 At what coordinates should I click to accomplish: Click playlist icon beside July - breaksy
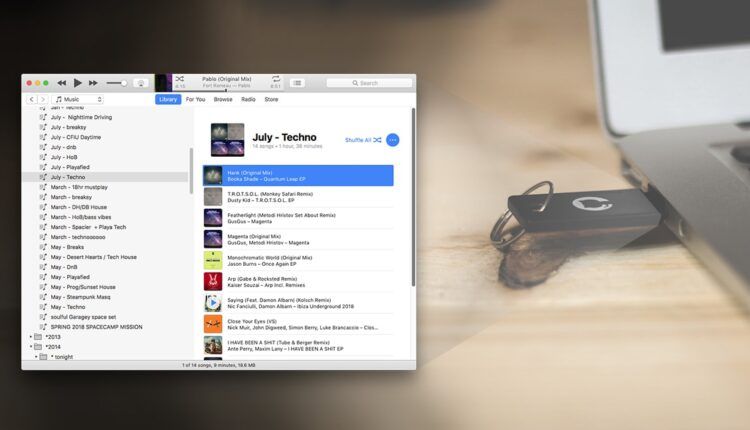click(43, 127)
